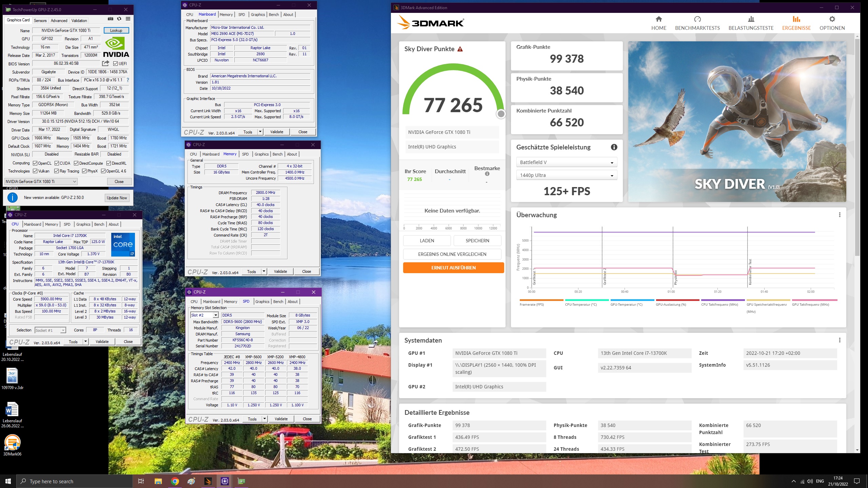Click Windows Start button
This screenshot has width=868, height=488.
(8, 481)
